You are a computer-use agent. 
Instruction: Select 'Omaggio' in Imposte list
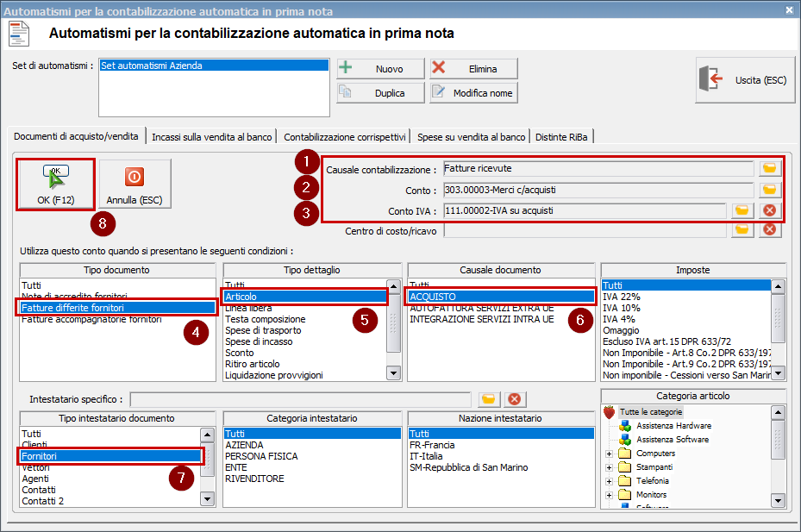[x=686, y=330]
